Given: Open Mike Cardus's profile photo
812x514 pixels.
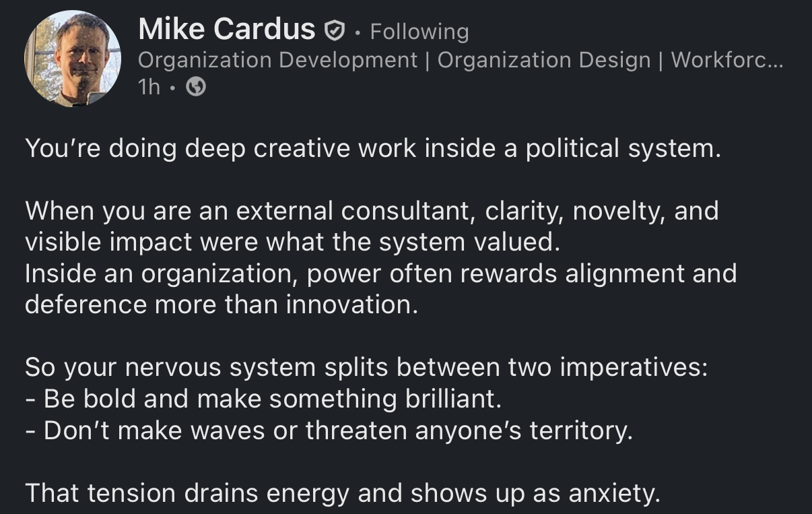Looking at the screenshot, I should (73, 59).
